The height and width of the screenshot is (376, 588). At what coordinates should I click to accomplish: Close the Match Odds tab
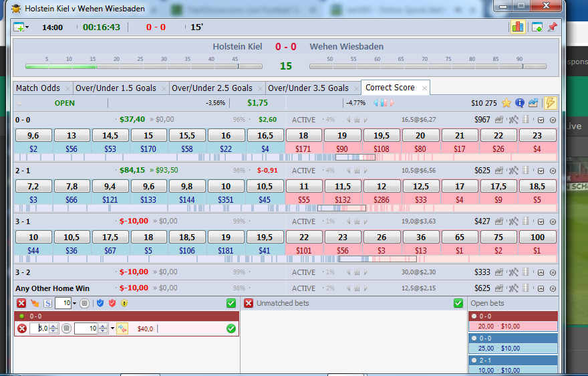[67, 88]
